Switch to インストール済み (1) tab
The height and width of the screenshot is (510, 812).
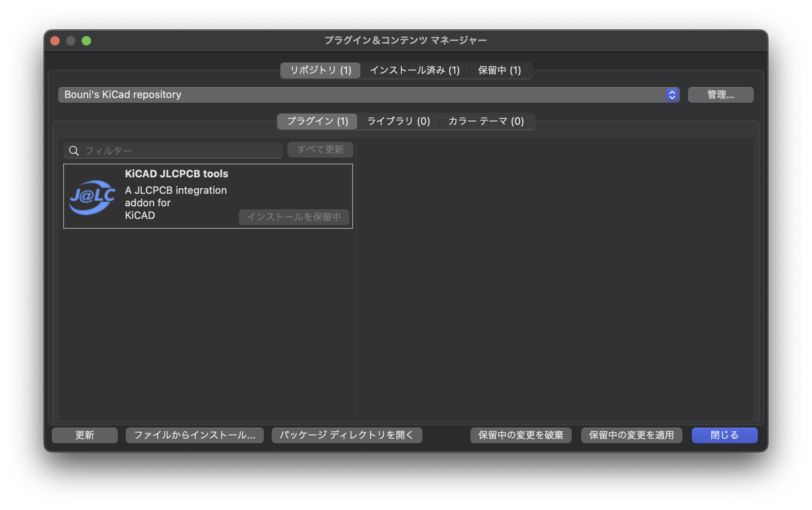pyautogui.click(x=415, y=71)
